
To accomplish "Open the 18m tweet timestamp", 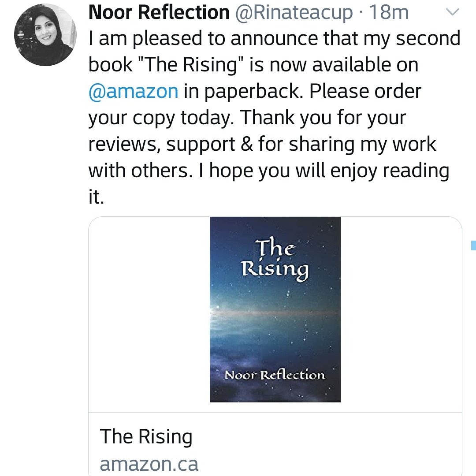I will coord(389,13).
